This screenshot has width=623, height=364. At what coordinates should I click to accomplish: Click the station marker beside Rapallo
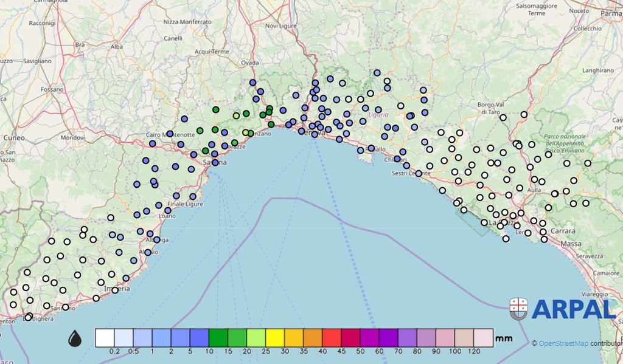click(x=371, y=148)
